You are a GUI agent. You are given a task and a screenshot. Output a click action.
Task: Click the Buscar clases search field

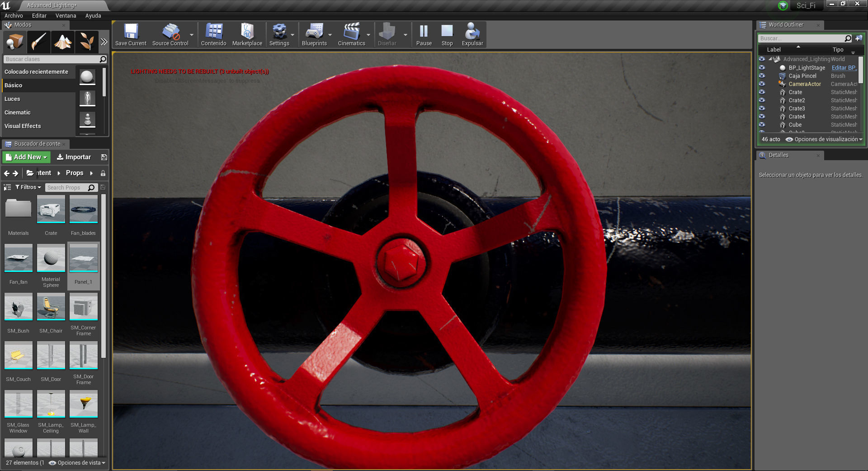click(x=55, y=59)
